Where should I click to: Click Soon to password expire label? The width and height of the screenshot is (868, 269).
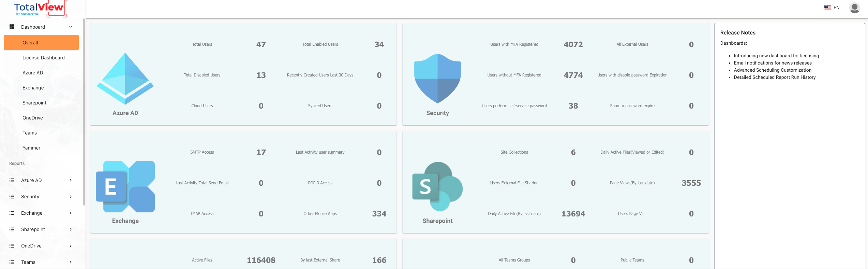click(632, 106)
